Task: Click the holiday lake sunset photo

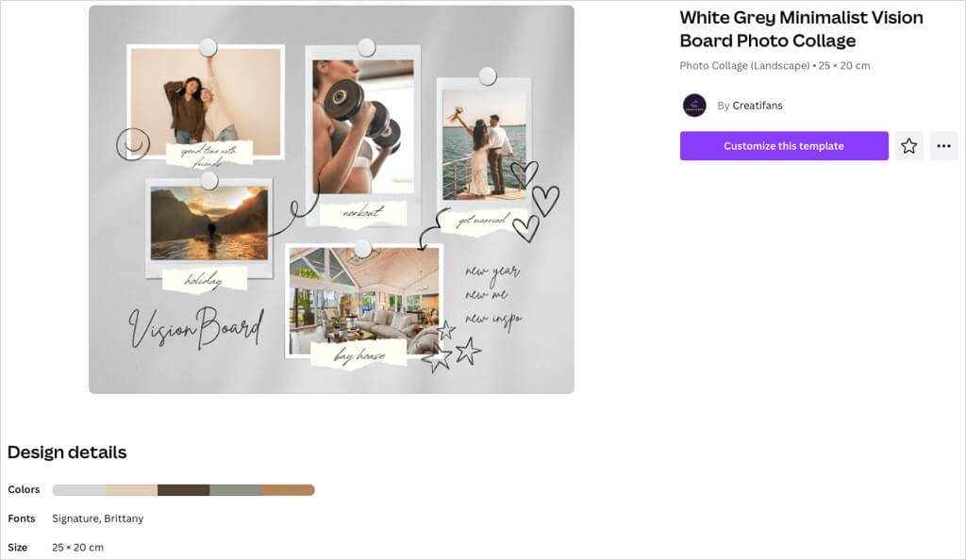Action: 209,223
